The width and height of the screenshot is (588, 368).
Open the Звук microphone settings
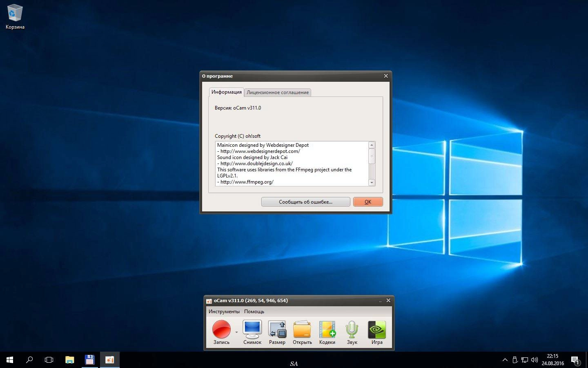click(x=352, y=332)
